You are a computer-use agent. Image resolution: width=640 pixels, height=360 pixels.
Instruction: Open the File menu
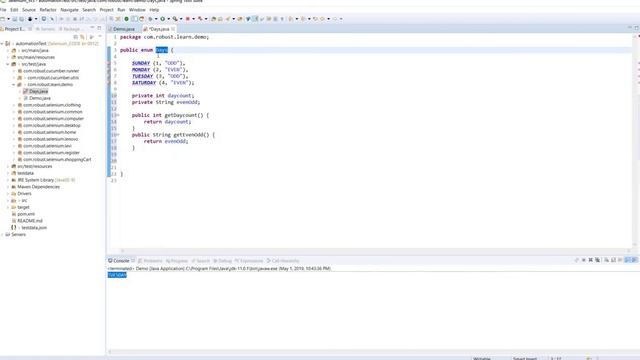coord(3,9)
